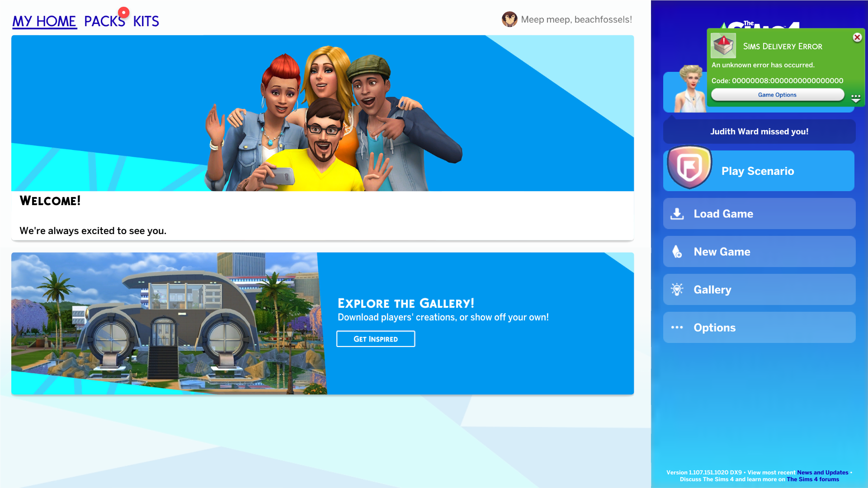Click the player avatar next to the greeting
The height and width of the screenshot is (488, 868).
click(x=509, y=19)
